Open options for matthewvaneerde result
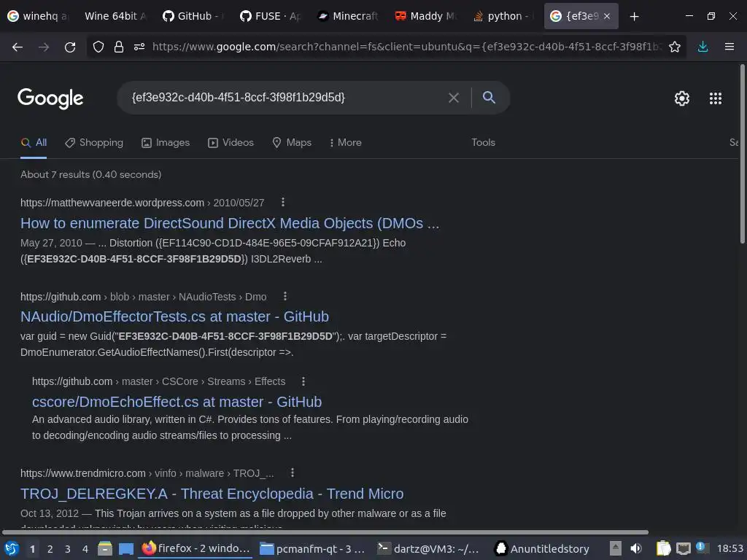Screen dimensions: 747x560 (283, 203)
